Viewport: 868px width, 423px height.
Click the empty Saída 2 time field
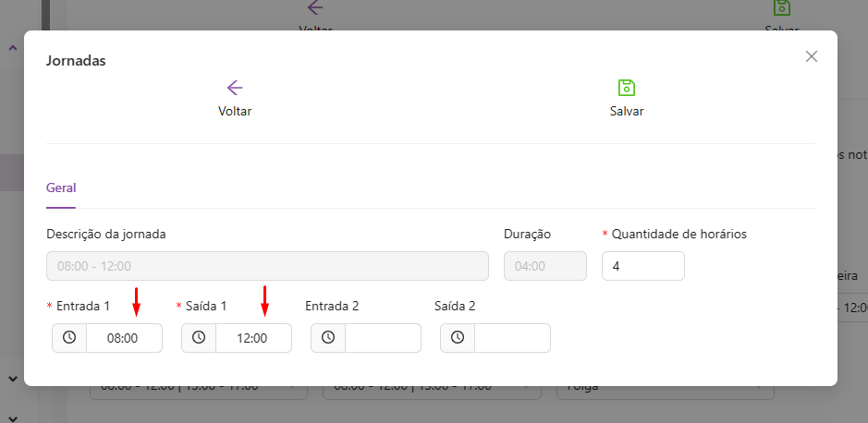click(x=512, y=338)
